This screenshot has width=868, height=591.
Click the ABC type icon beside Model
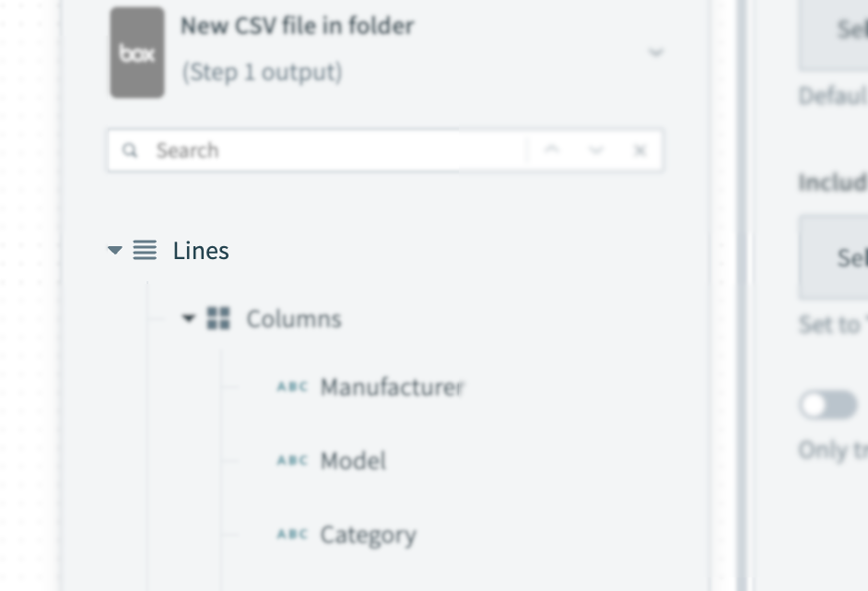point(291,460)
